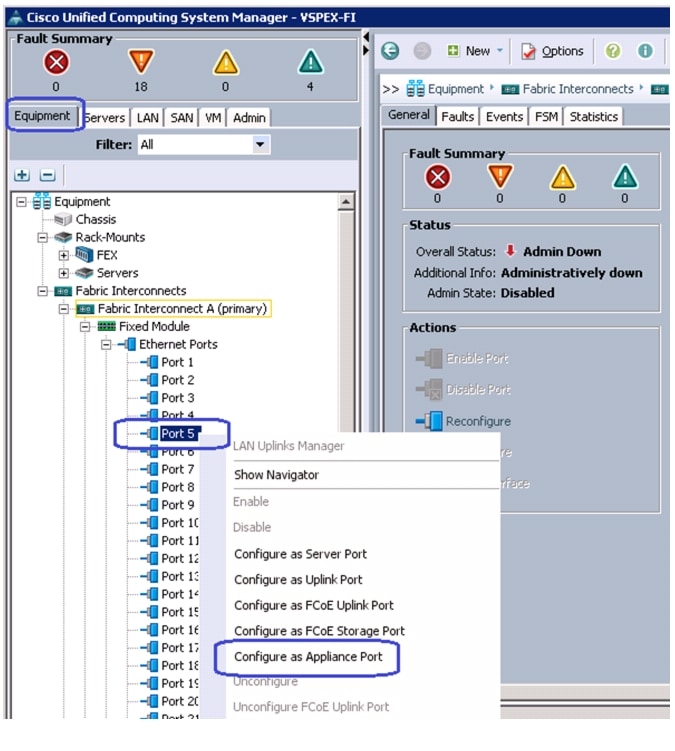Click the Enable Port icon in Actions
Viewport: 675px width, 751px height.
(429, 358)
